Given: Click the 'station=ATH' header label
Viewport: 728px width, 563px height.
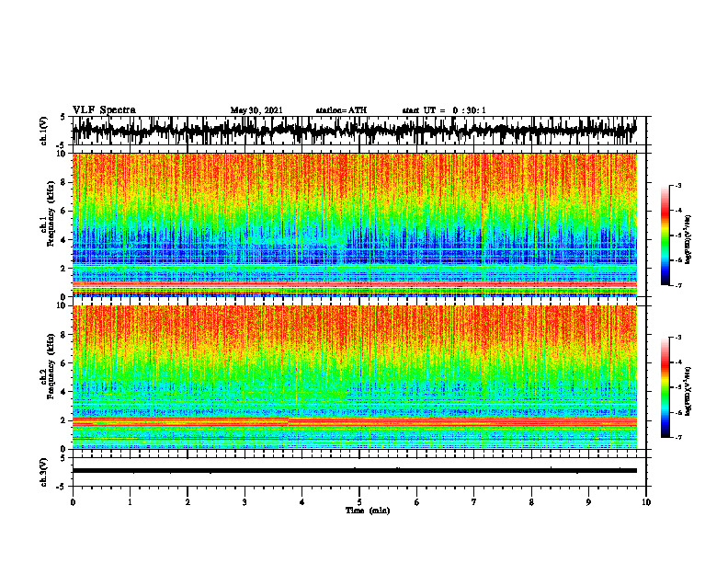Looking at the screenshot, I should click(x=341, y=110).
